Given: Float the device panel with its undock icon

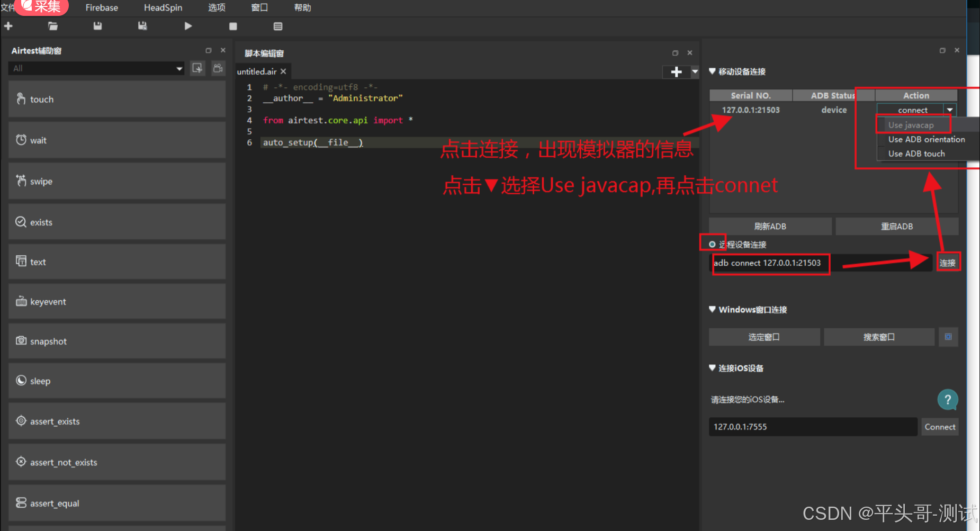Looking at the screenshot, I should [942, 50].
